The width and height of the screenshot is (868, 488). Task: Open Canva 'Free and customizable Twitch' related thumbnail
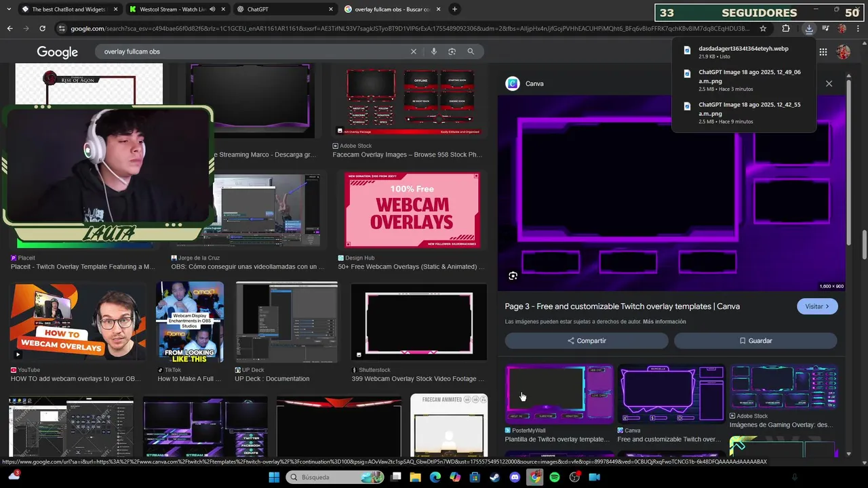tap(671, 394)
